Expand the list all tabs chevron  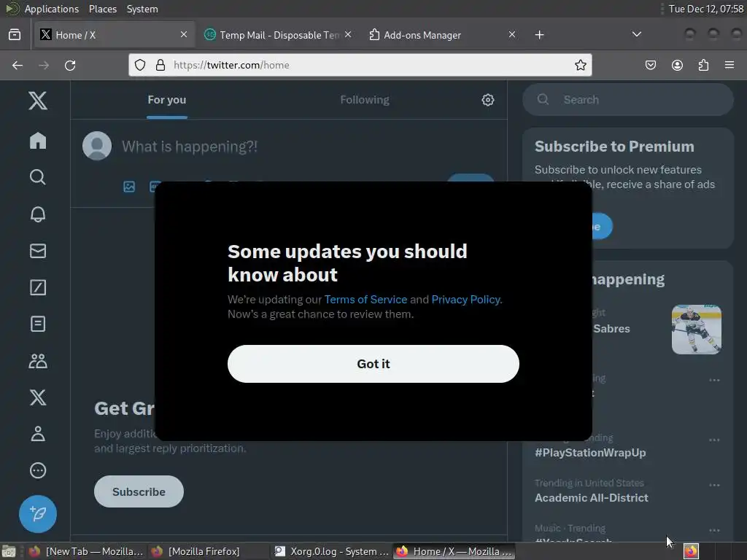[636, 34]
